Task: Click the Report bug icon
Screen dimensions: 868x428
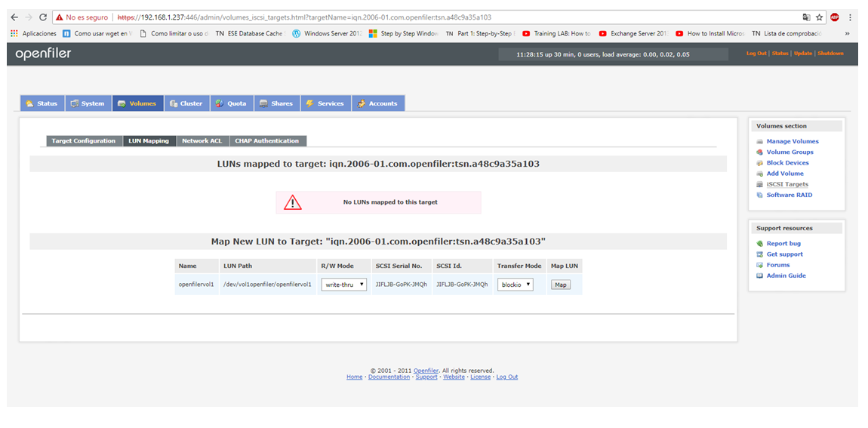Action: pyautogui.click(x=760, y=244)
